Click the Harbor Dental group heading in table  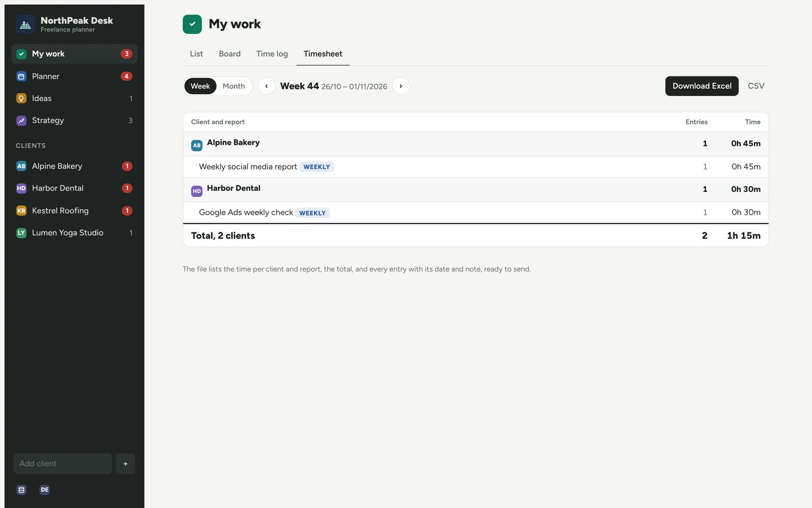click(233, 188)
